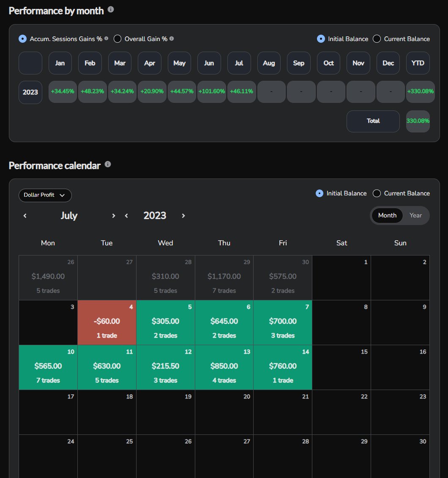The height and width of the screenshot is (478, 448).
Task: Choose Current Balance in Performance by month
Action: coord(377,39)
